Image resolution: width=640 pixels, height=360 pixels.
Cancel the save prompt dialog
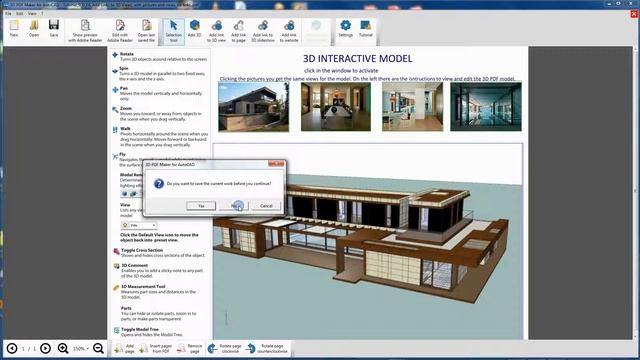click(266, 206)
